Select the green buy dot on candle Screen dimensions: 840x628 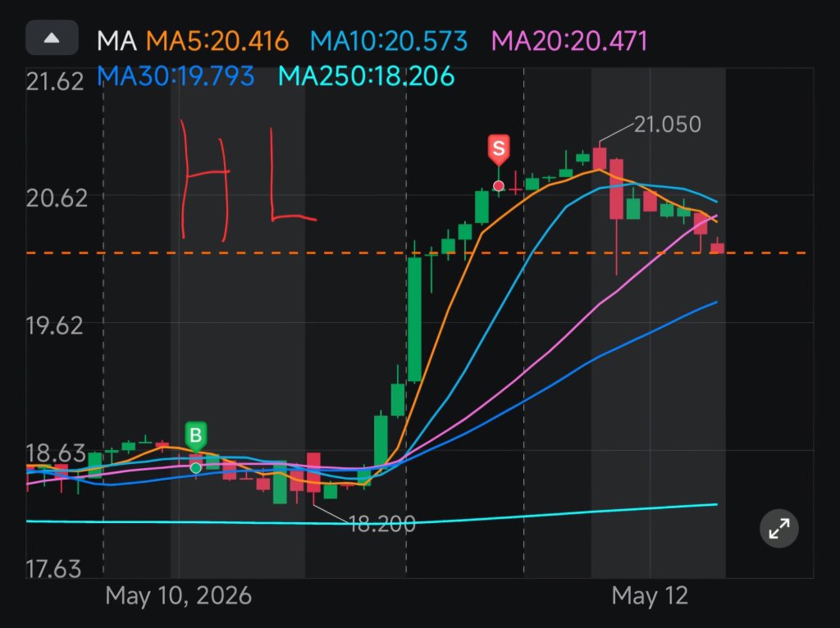tap(195, 468)
